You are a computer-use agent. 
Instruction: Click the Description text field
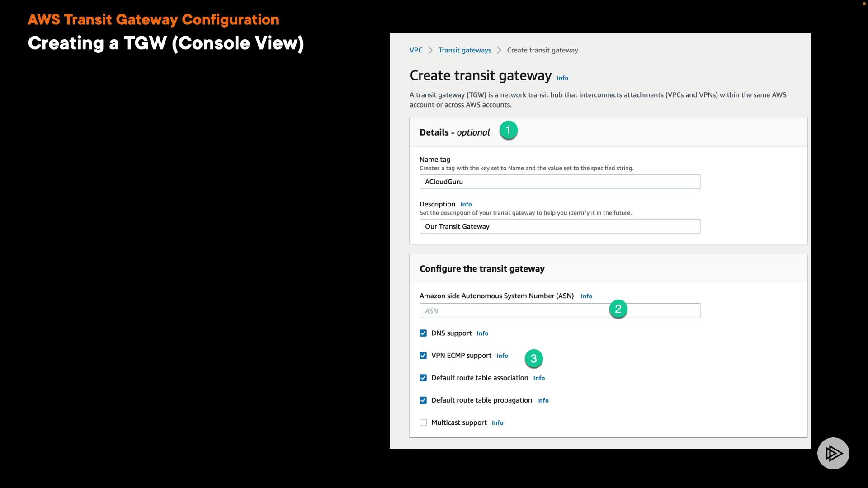(x=559, y=226)
